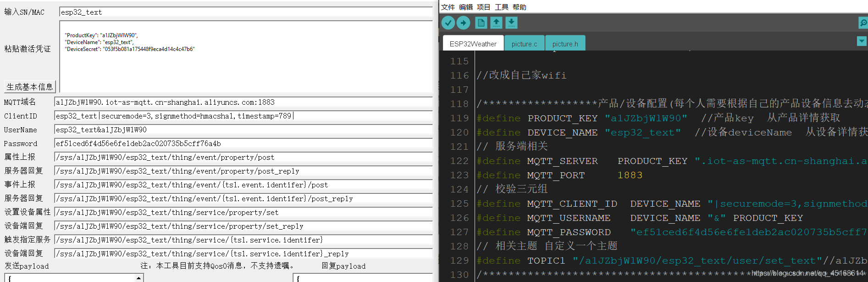Click code line 125 MQTT_CLIENT_ID define
The height and width of the screenshot is (282, 868).
click(672, 203)
